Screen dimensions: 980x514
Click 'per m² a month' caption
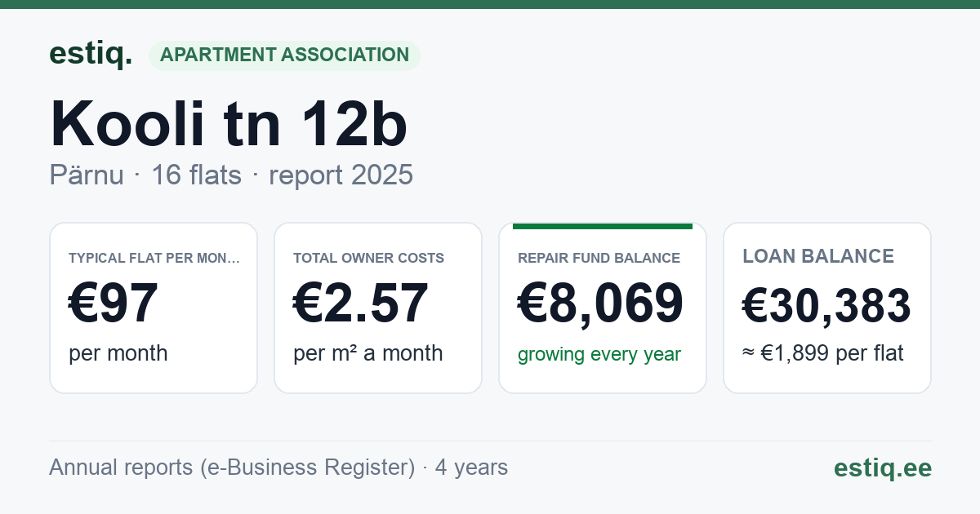tap(368, 353)
